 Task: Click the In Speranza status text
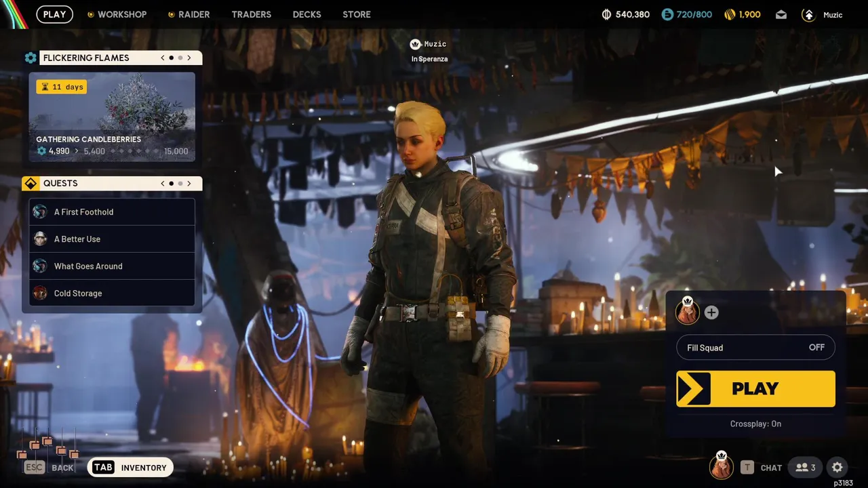(x=429, y=59)
